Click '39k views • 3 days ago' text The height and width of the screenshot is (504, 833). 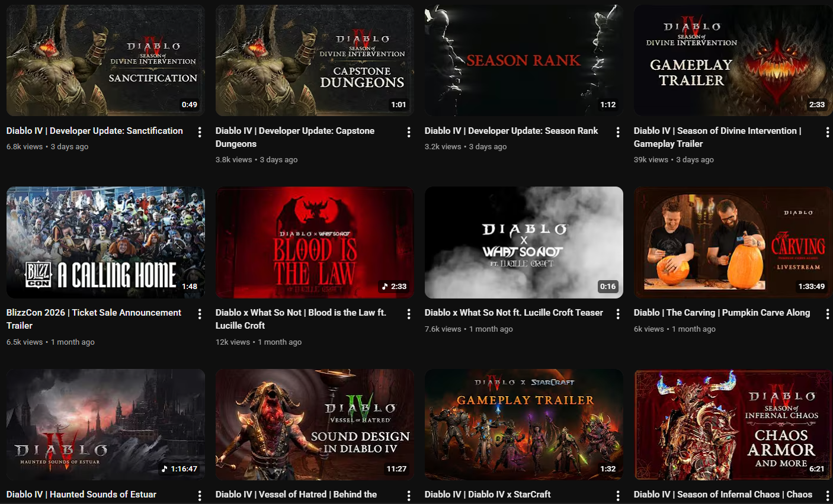point(674,160)
